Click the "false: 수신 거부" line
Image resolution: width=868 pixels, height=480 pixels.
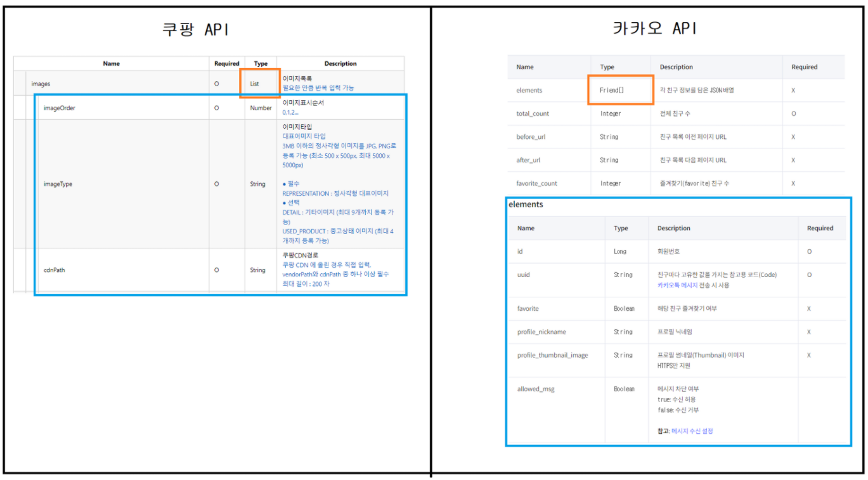[678, 410]
